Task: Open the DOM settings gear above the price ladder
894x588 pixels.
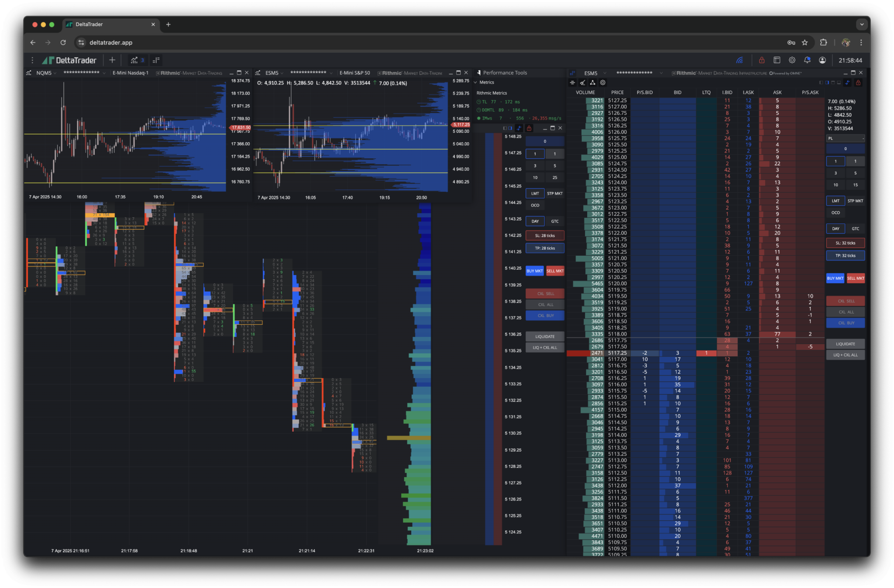Action: tap(603, 83)
